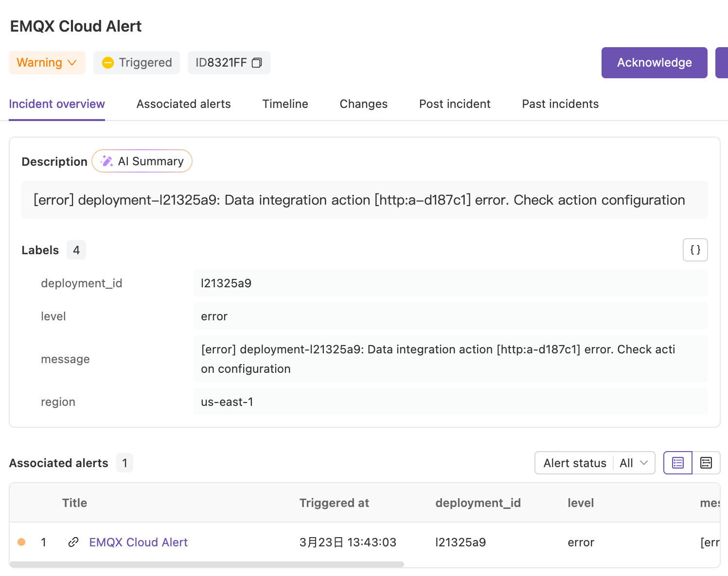The image size is (728, 576).
Task: Click the horizontal scrollbar of alerts table
Action: click(207, 564)
